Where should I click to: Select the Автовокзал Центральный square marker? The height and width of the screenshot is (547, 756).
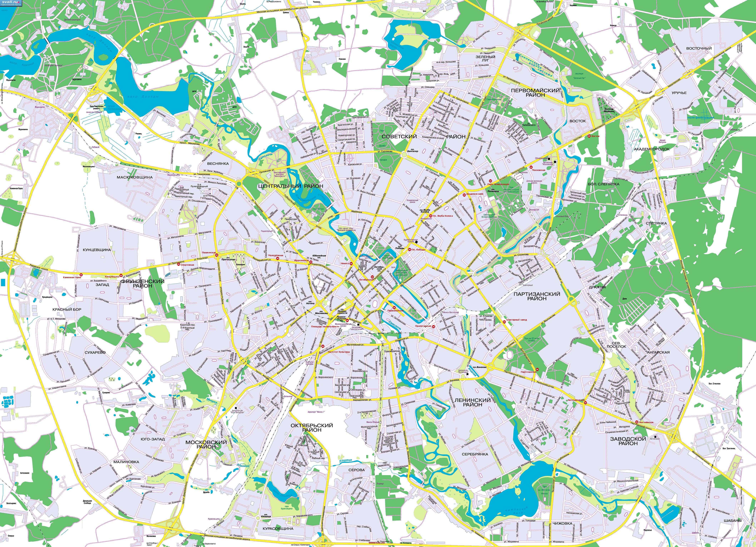tap(358, 324)
